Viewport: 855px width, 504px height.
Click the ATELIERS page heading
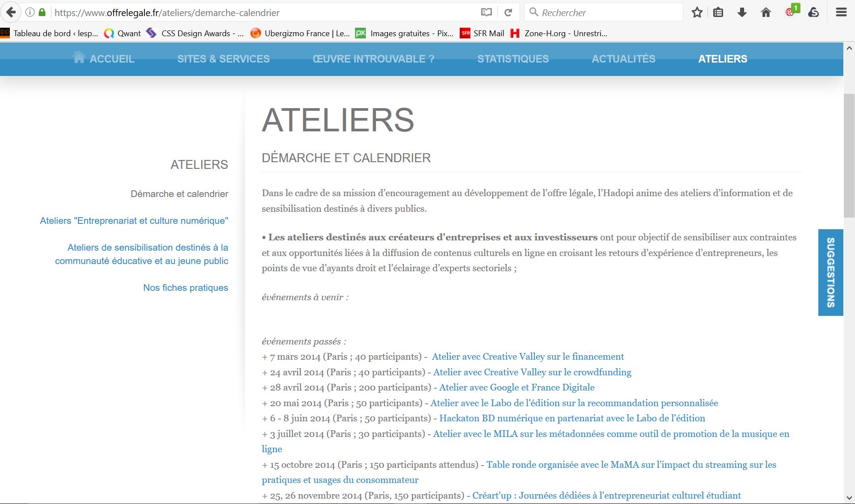click(338, 120)
